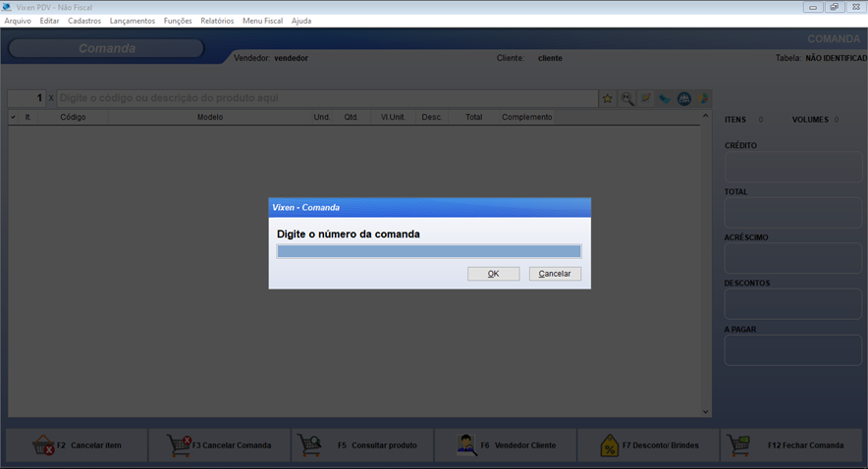Screen dimensions: 868x469
Task: Click the Total column header
Action: click(x=474, y=118)
